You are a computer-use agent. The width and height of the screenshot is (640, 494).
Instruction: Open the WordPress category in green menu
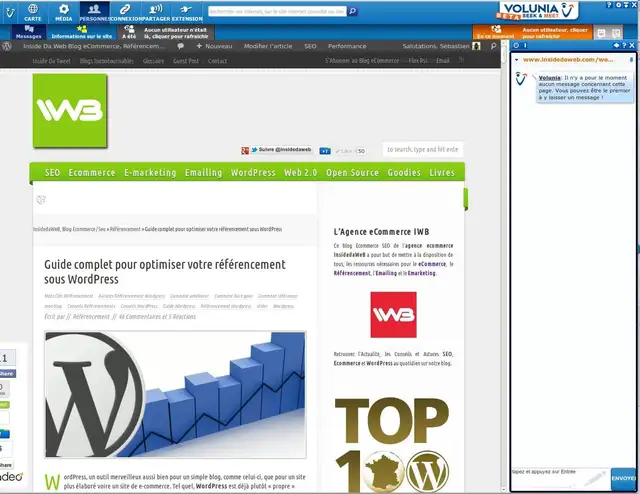[253, 173]
